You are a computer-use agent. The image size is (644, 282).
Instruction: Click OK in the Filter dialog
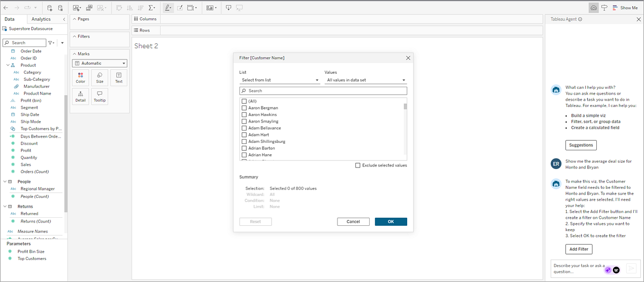click(391, 222)
